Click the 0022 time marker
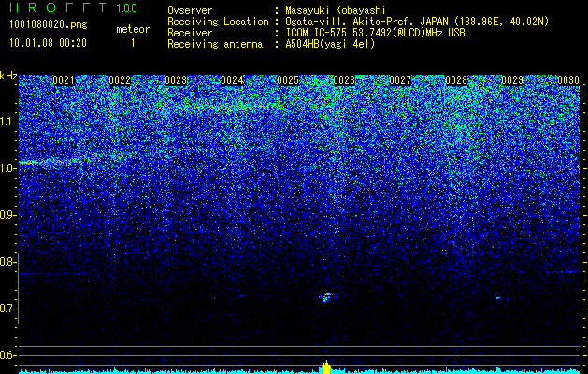 click(x=120, y=80)
